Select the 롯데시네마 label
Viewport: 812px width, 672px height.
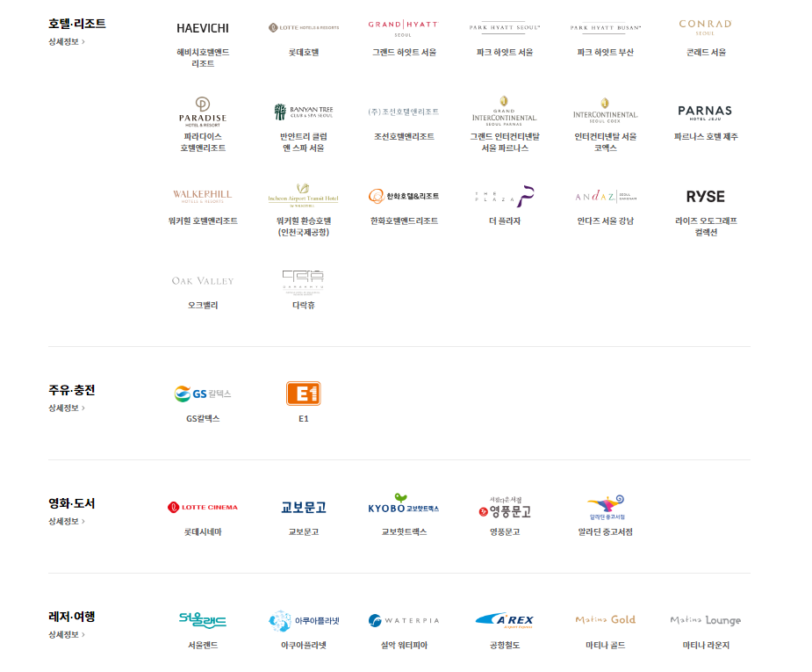203,532
